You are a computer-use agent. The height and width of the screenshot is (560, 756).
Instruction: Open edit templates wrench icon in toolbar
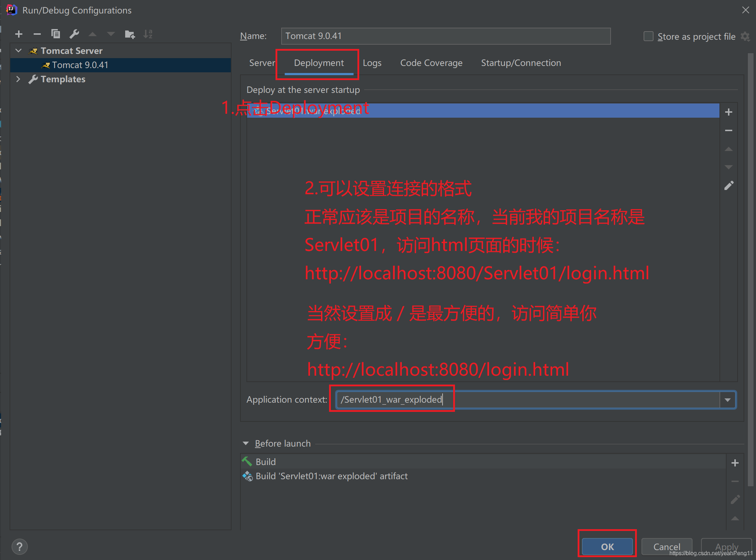[x=74, y=34]
